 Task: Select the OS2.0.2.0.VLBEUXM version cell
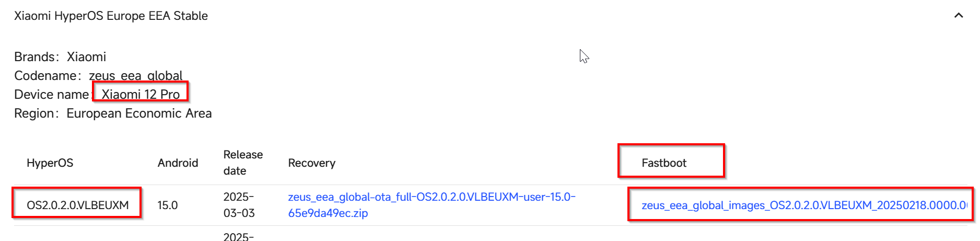click(77, 205)
